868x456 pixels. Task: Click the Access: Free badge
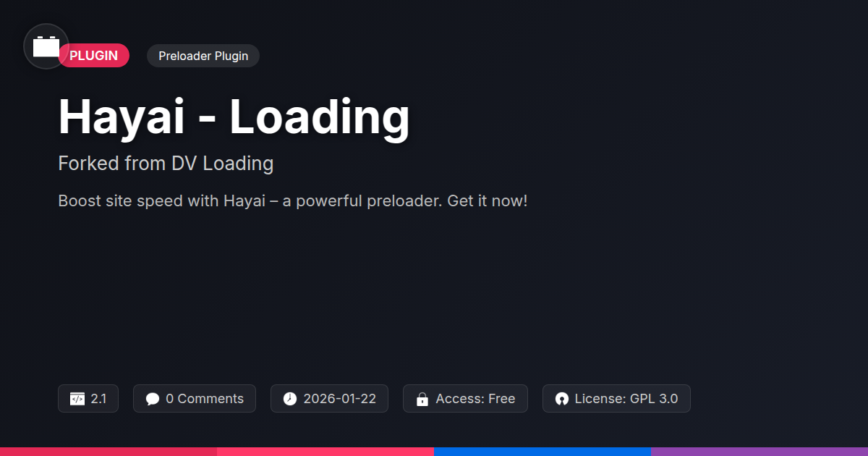(x=465, y=399)
